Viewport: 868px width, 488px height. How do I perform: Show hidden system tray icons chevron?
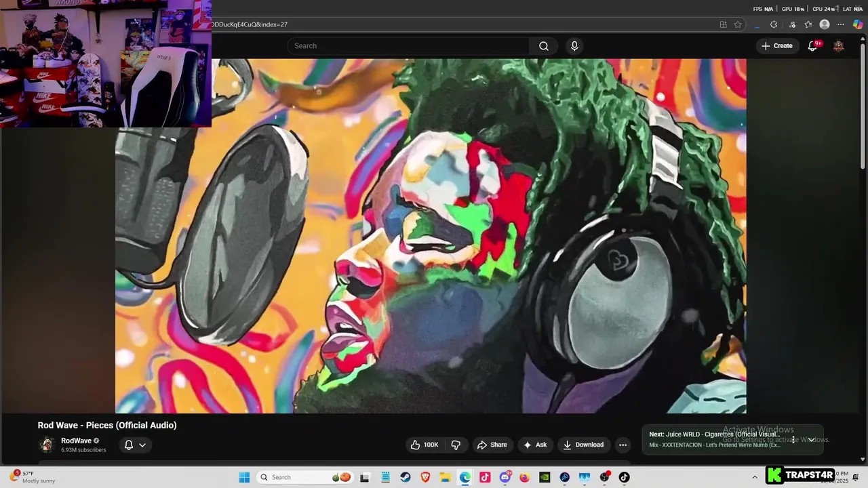click(x=755, y=477)
